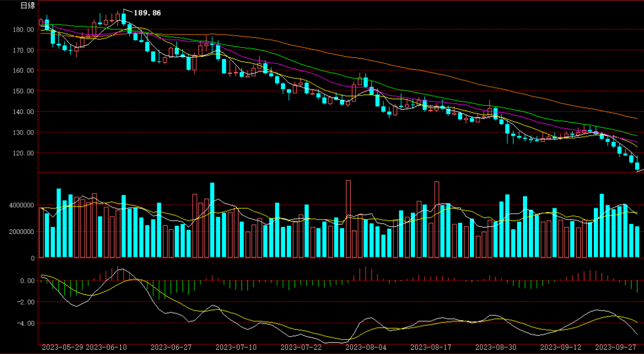
Task: Jump to the 2023-06-27 date label
Action: coord(171,347)
